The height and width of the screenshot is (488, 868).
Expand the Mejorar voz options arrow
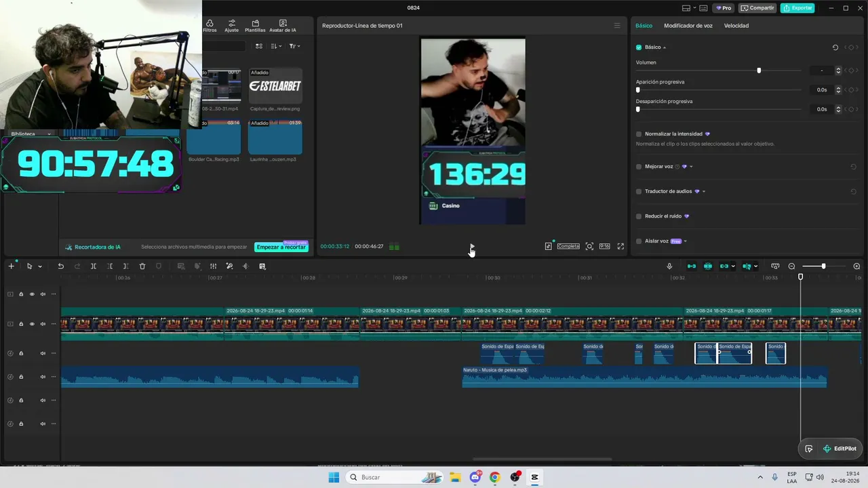(691, 167)
